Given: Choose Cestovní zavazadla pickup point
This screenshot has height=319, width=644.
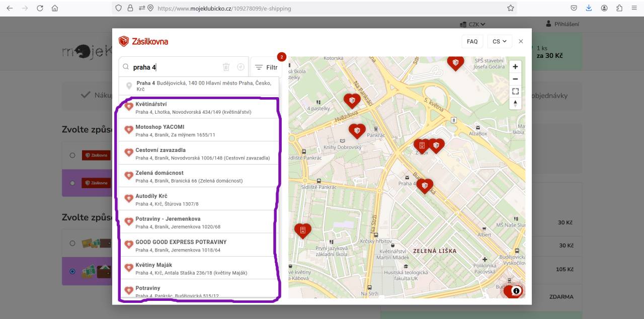Looking at the screenshot, I should pyautogui.click(x=198, y=153).
